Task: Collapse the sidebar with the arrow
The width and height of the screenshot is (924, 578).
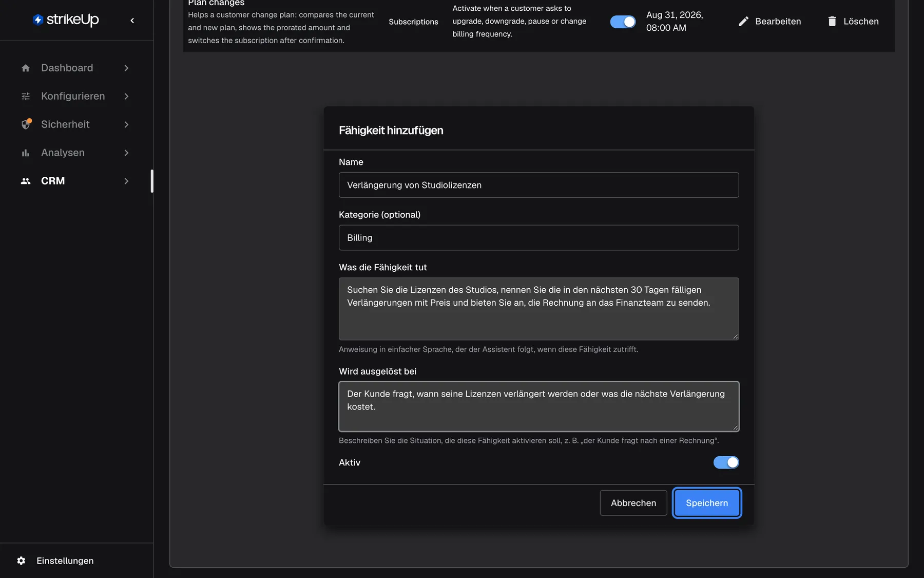Action: pos(132,21)
